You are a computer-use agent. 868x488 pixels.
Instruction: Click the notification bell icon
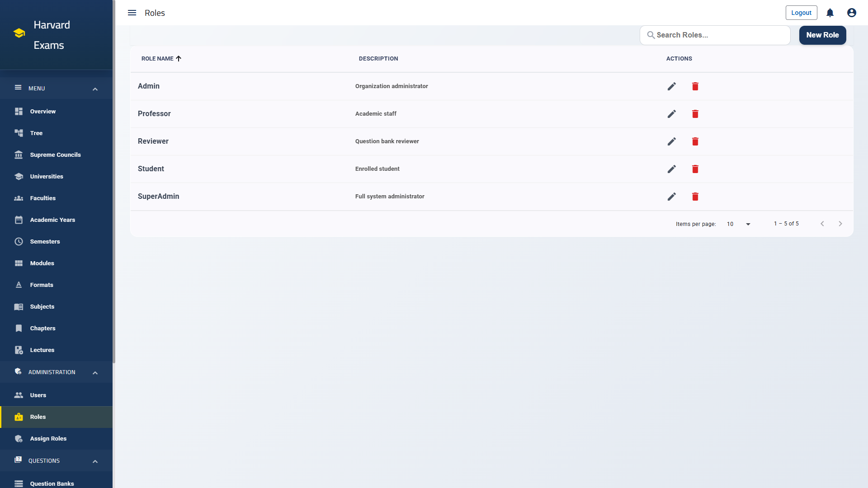830,13
